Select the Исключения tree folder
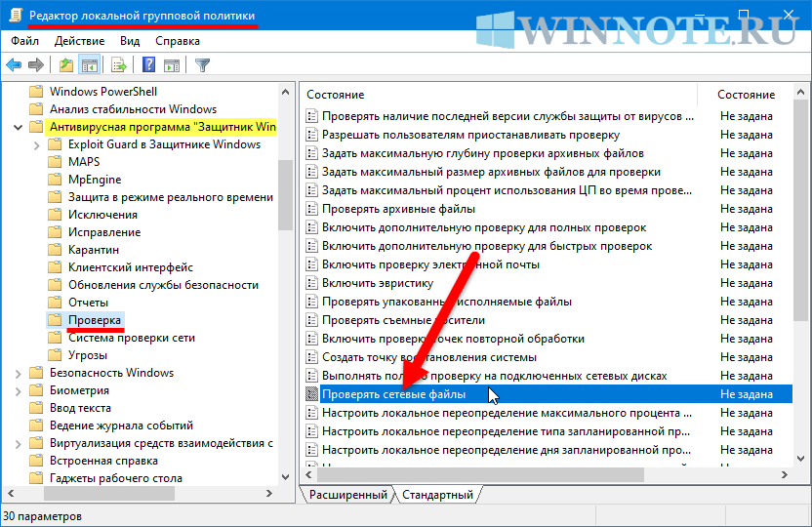Image resolution: width=812 pixels, height=527 pixels. 102,215
